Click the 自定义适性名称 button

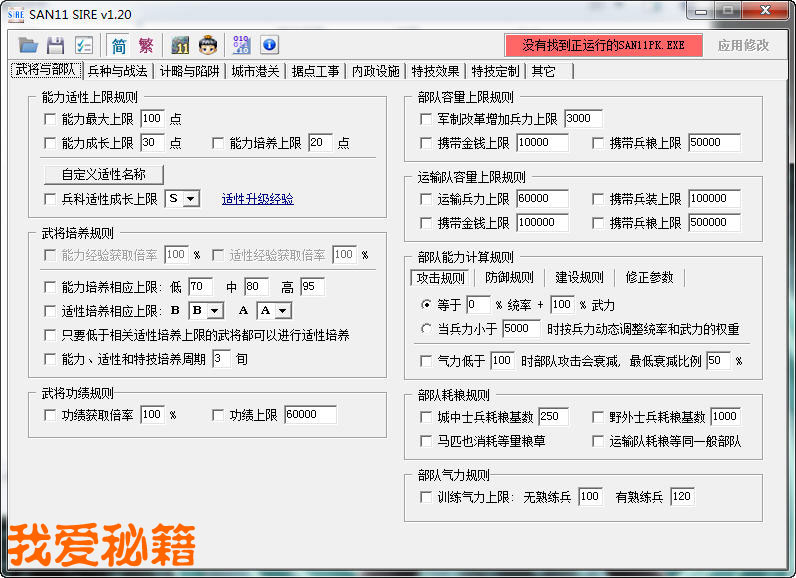[x=104, y=174]
